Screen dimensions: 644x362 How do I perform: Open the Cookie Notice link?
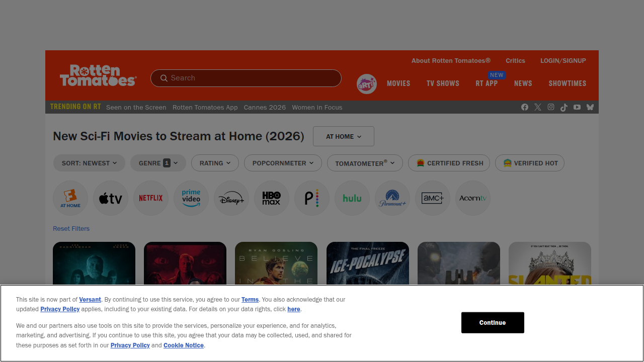coord(184,345)
